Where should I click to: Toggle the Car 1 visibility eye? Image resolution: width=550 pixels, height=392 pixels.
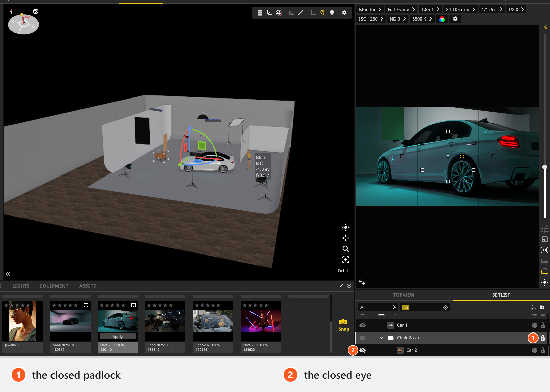pos(363,325)
